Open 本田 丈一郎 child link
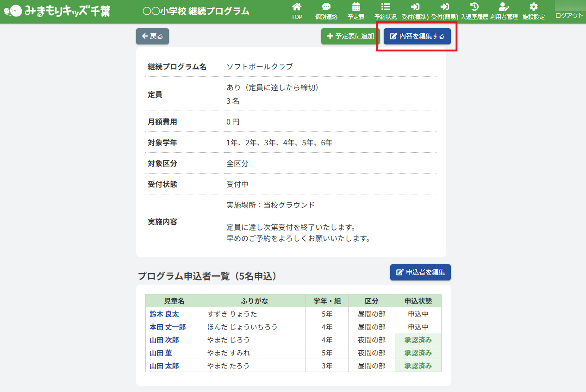 pyautogui.click(x=168, y=327)
